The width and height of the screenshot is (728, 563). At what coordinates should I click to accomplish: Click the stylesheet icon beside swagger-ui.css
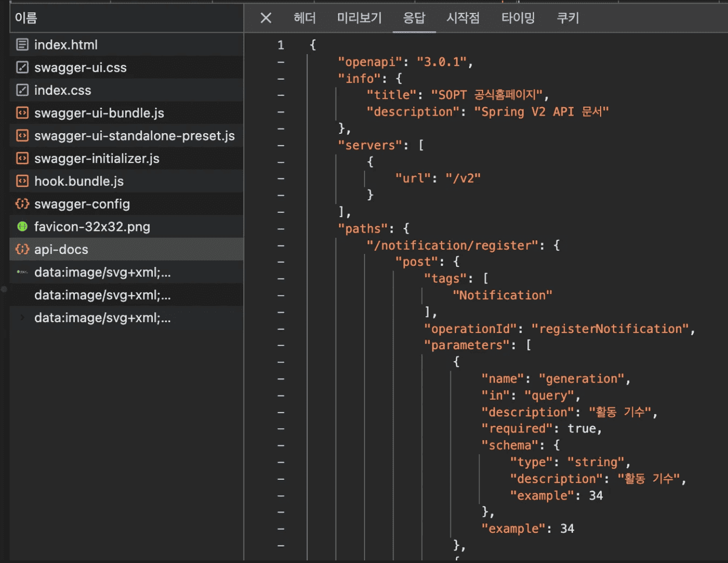click(x=22, y=68)
